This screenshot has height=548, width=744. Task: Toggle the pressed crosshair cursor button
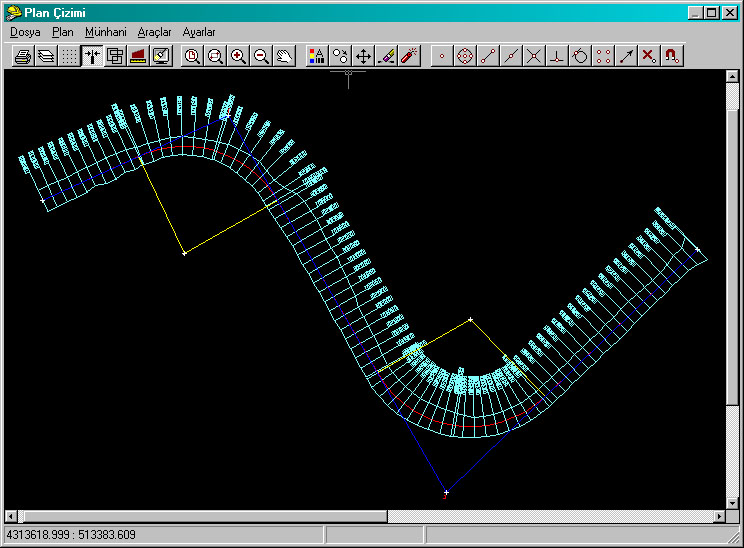[x=92, y=56]
